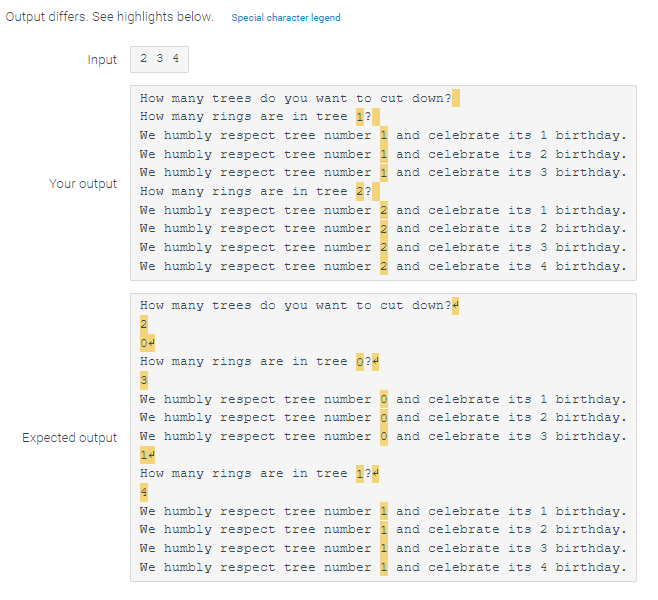Click the highlighted '3' line in Expected output
The image size is (658, 600).
(144, 381)
